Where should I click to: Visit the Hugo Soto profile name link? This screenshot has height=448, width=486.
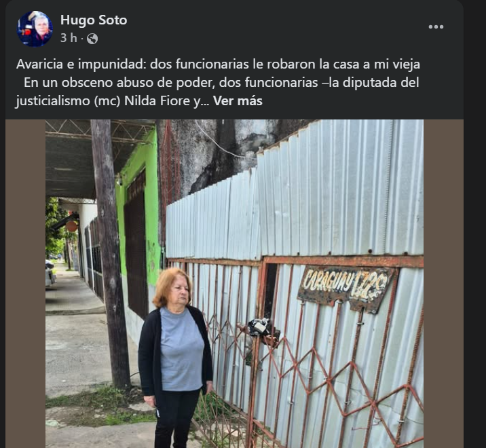94,20
